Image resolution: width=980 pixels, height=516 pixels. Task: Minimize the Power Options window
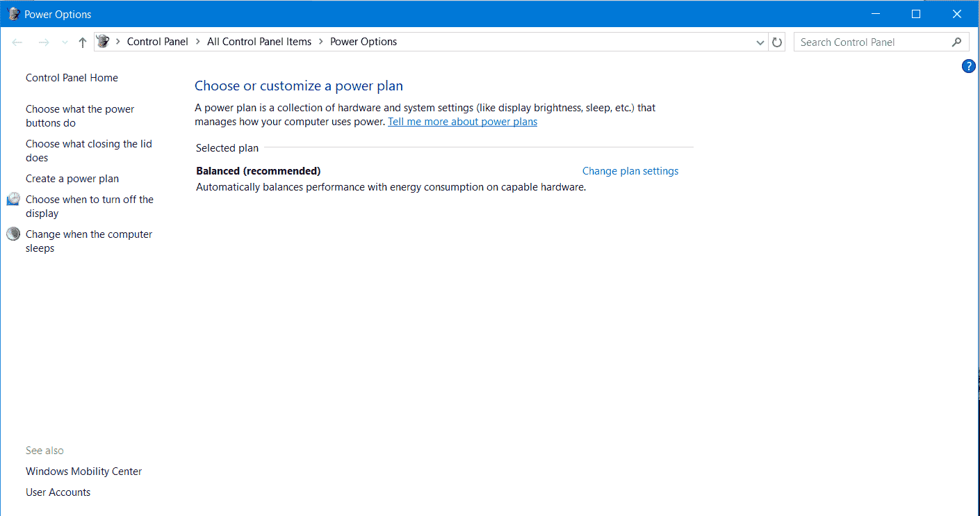[x=876, y=14]
